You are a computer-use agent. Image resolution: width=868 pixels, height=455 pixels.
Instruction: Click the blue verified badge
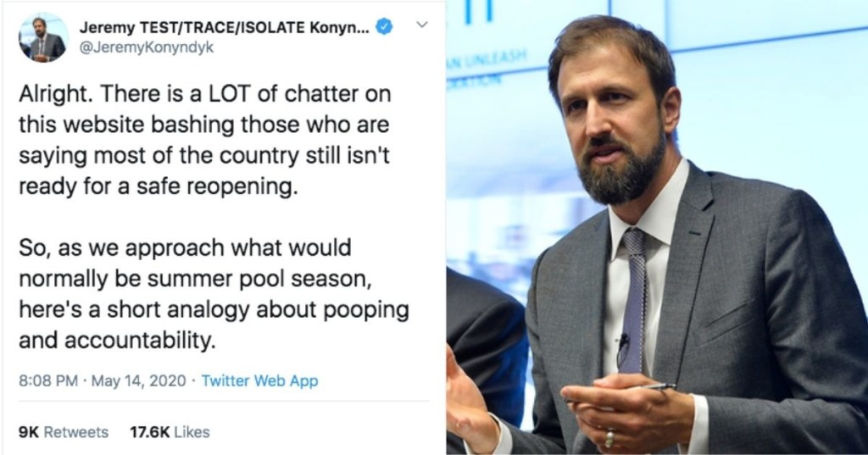pyautogui.click(x=385, y=27)
